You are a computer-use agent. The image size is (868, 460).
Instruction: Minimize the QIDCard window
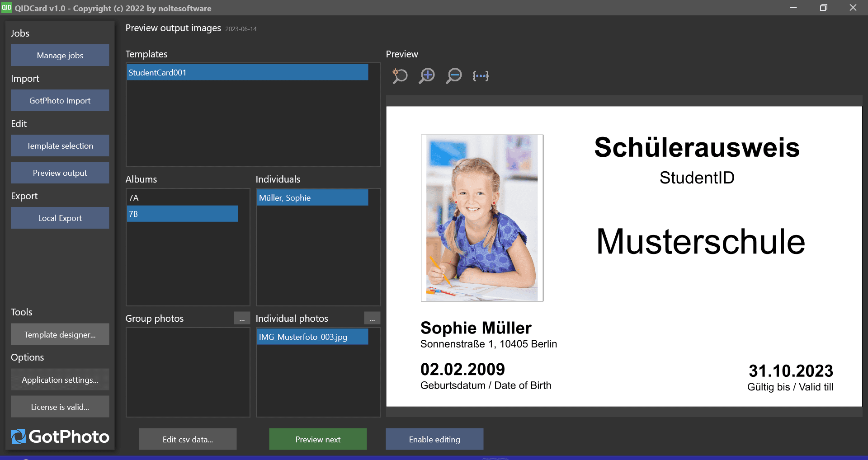tap(793, 8)
